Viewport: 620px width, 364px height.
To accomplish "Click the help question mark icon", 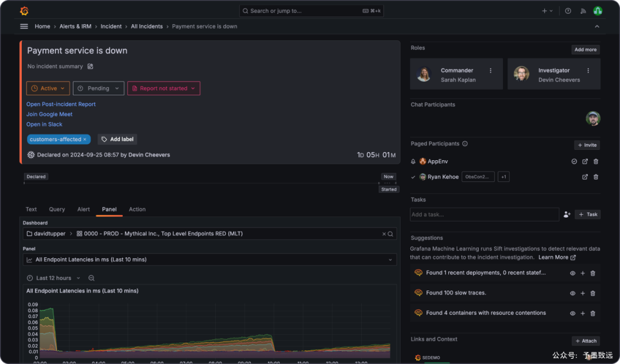I will tap(568, 10).
